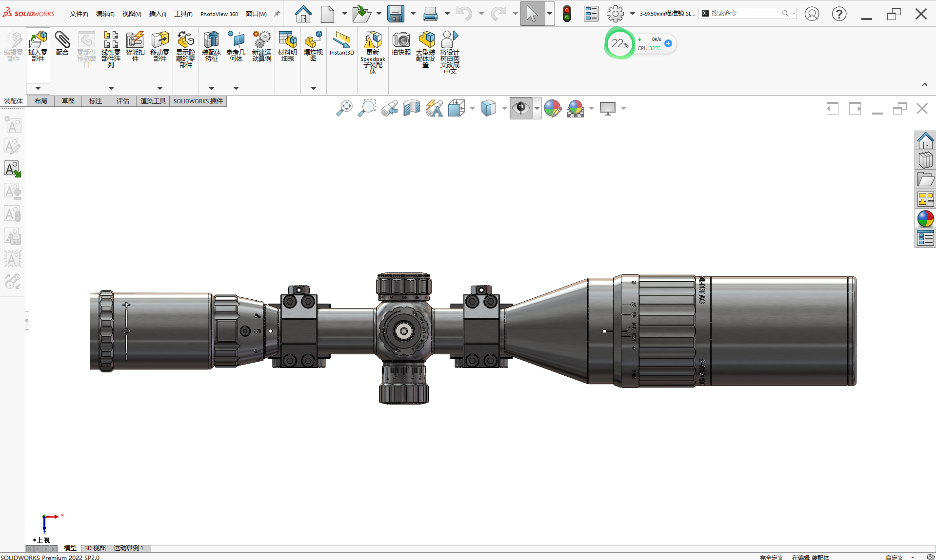
Task: Switch to the 渲染工具 tab
Action: tap(153, 101)
